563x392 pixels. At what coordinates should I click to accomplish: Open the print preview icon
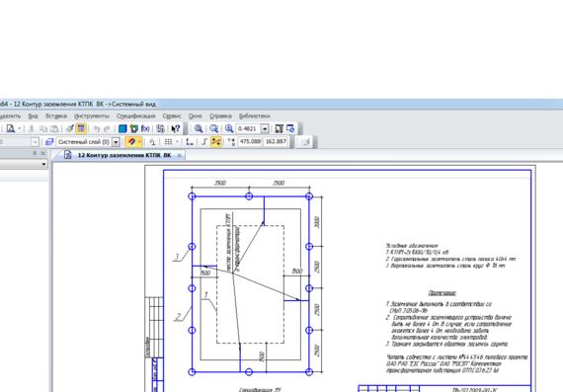pos(11,128)
